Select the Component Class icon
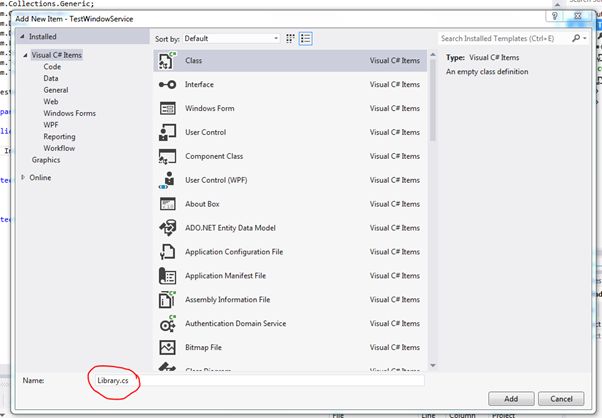The image size is (602, 418). coord(167,156)
